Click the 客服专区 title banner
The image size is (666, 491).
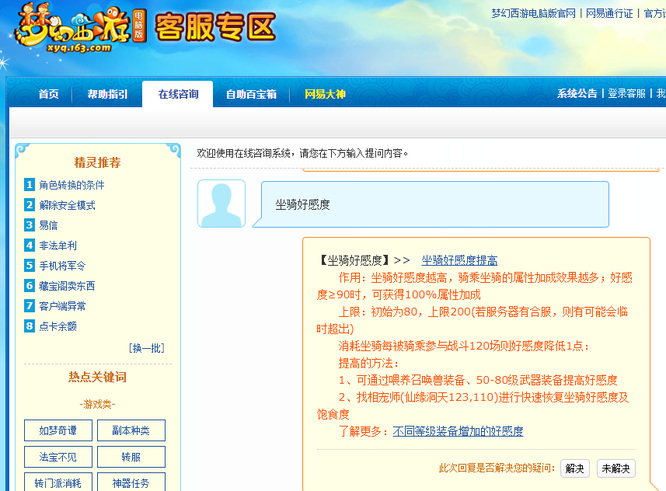tap(215, 27)
